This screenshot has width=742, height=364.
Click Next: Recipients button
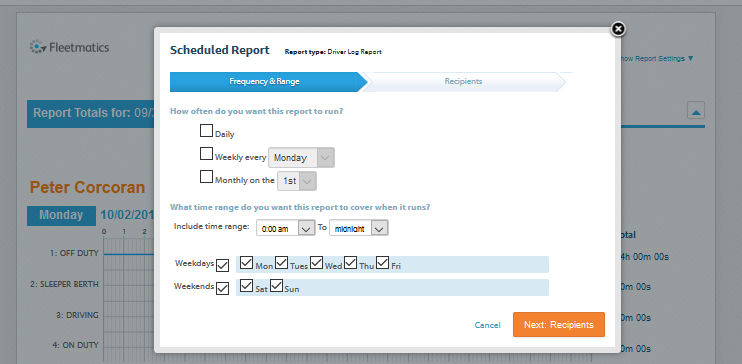[559, 325]
